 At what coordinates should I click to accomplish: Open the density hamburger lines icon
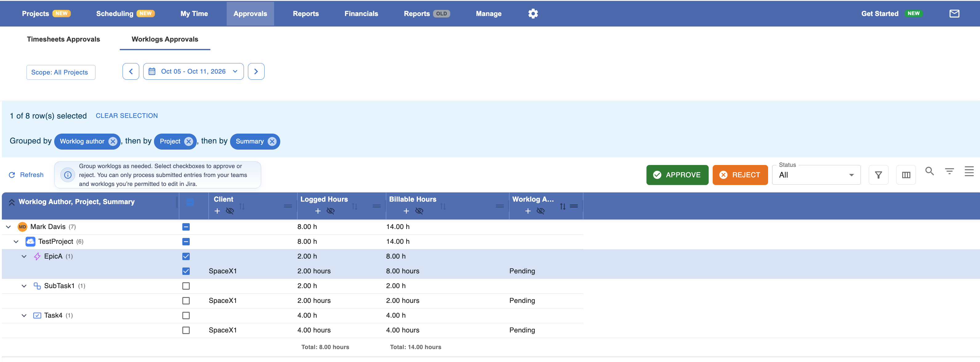(969, 171)
